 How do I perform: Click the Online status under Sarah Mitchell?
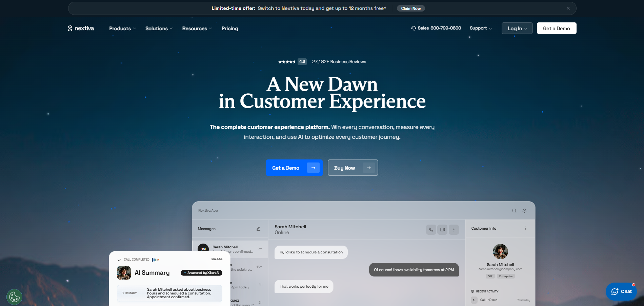click(282, 232)
